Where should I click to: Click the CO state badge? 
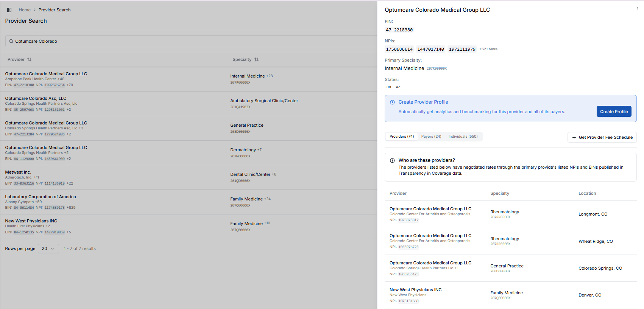pyautogui.click(x=389, y=87)
